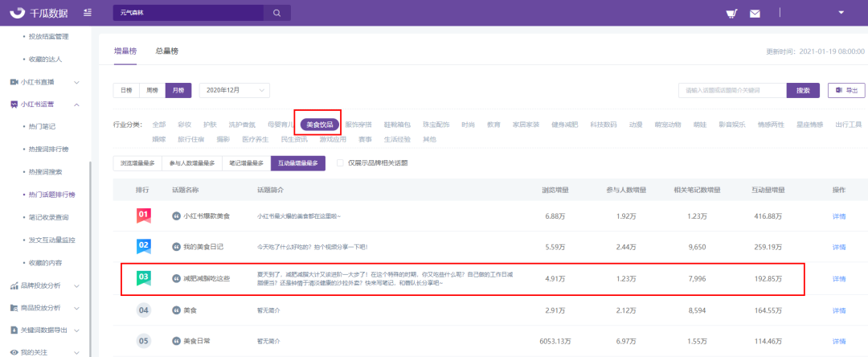Sort by 浏览增量最多

pyautogui.click(x=138, y=163)
